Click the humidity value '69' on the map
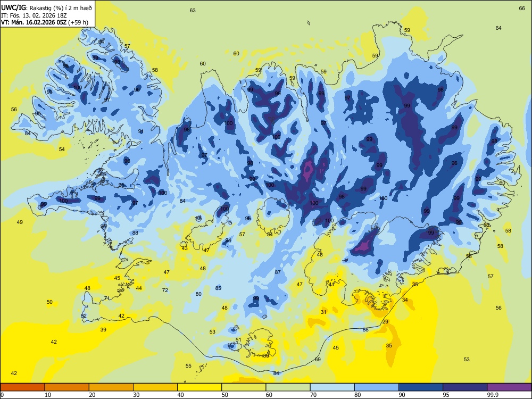 click(x=318, y=359)
